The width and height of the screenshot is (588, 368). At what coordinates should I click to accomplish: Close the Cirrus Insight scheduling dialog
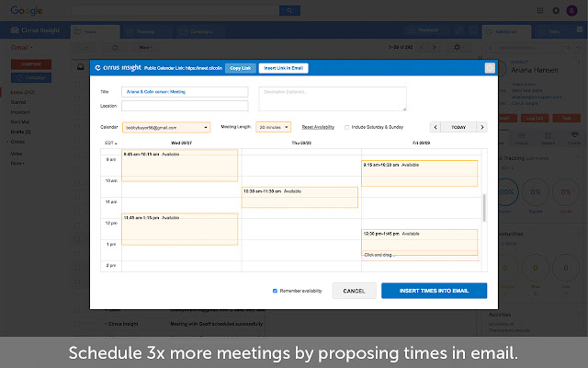tap(490, 67)
